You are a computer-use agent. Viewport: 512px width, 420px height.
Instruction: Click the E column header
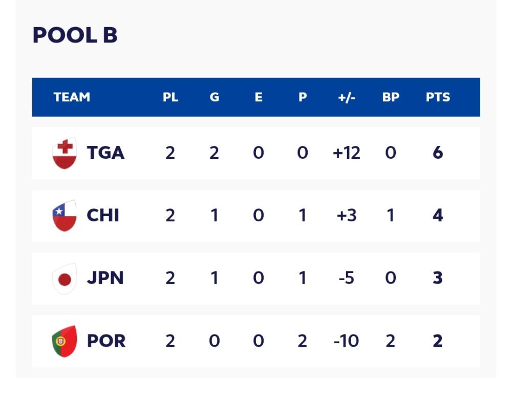coord(259,97)
